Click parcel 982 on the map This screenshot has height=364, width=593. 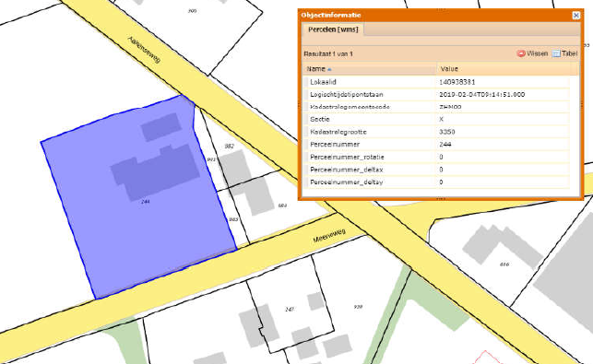[230, 146]
